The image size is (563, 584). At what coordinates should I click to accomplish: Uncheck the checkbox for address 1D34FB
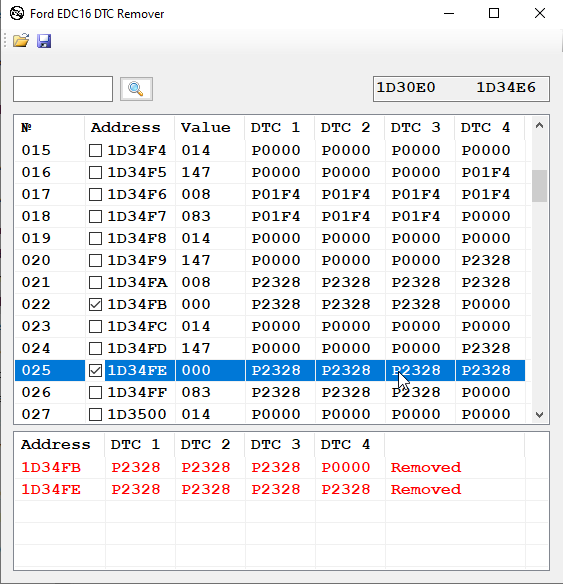pos(95,304)
